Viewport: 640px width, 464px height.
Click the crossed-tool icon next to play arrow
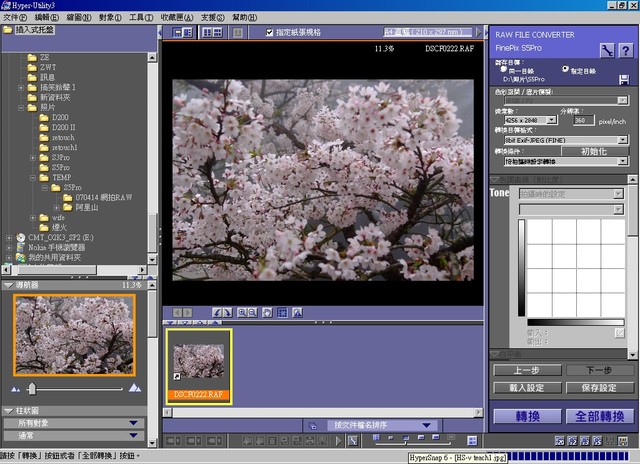[353, 441]
